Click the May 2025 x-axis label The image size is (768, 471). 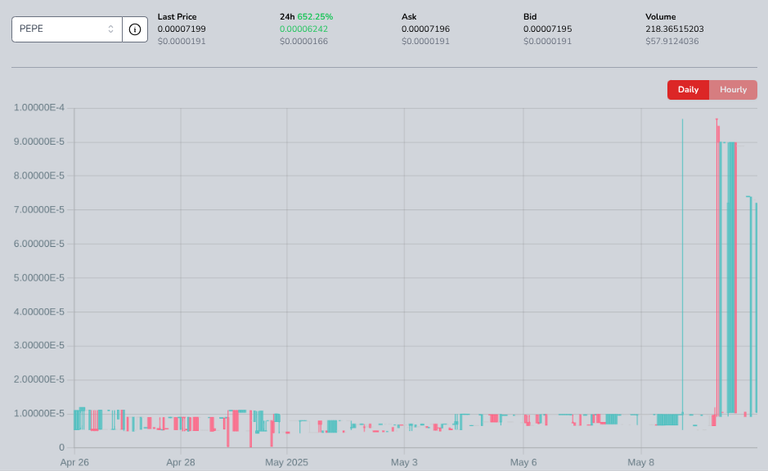point(287,462)
